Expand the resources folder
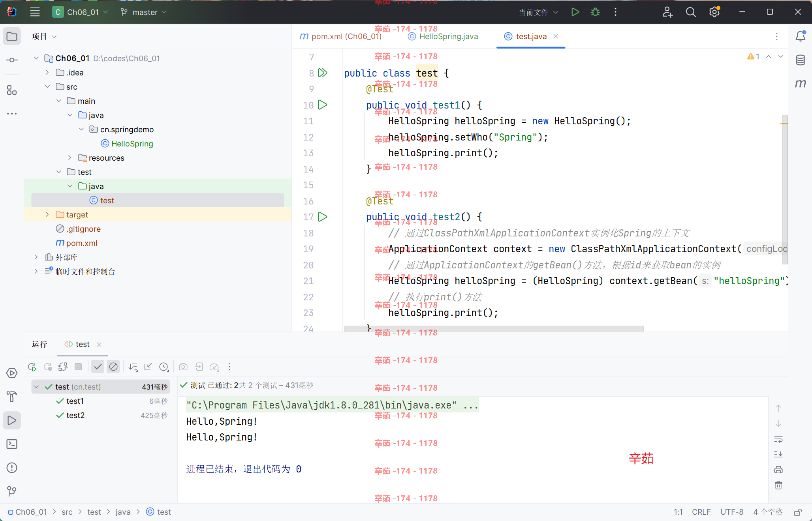This screenshot has width=812, height=521. (70, 158)
